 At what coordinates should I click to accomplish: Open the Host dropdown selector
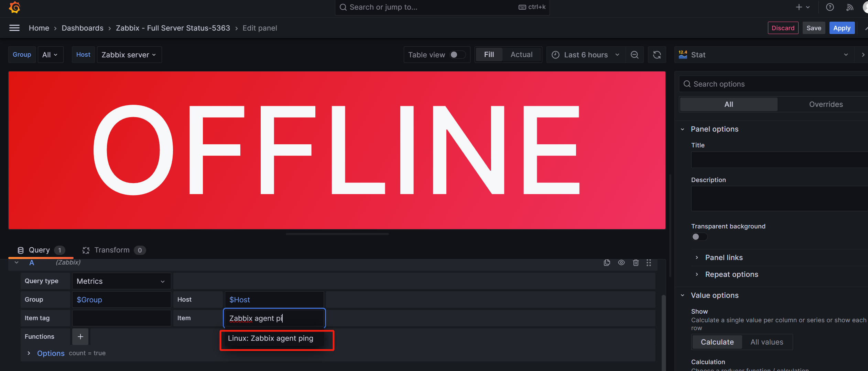pos(128,54)
